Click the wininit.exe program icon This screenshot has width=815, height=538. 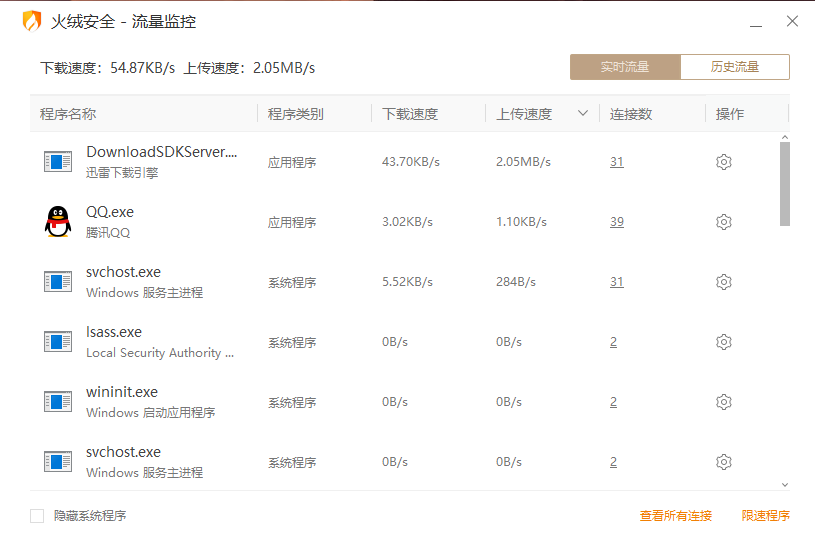click(x=58, y=402)
